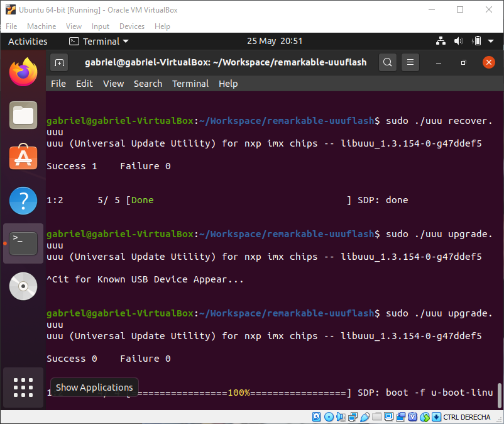The width and height of the screenshot is (504, 424).
Task: Open the VirtualBox Machine menu
Action: [41, 26]
